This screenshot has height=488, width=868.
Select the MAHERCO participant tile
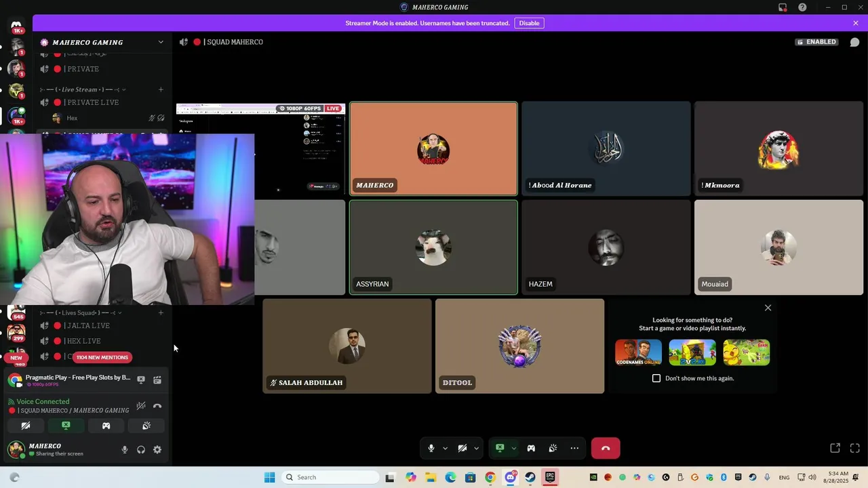pyautogui.click(x=433, y=148)
